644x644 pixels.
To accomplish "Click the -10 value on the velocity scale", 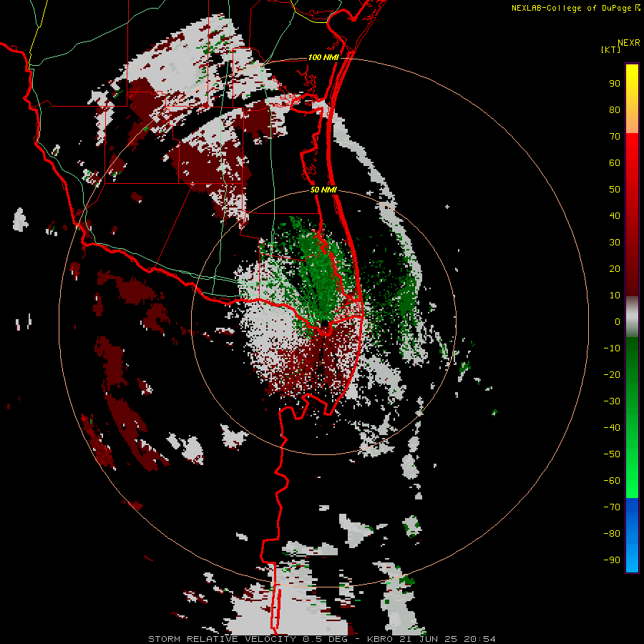I will tap(612, 348).
